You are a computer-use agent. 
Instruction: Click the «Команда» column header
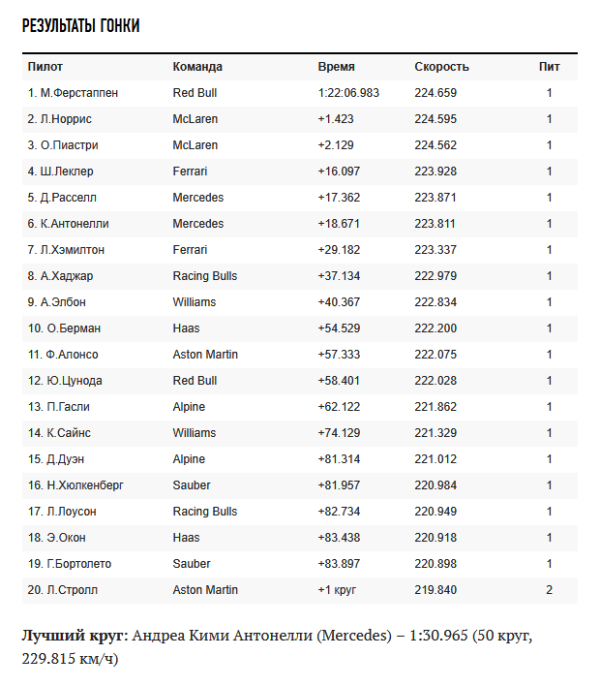[x=197, y=67]
